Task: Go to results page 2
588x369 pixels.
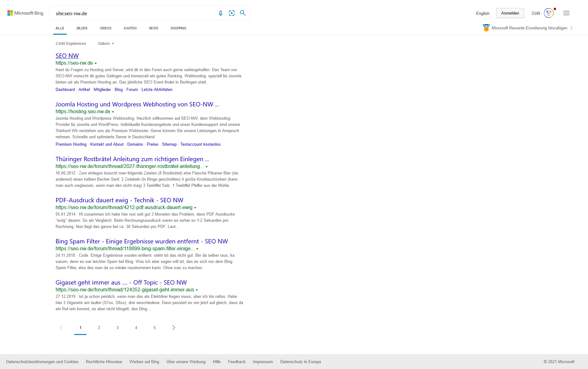Action: (x=99, y=328)
